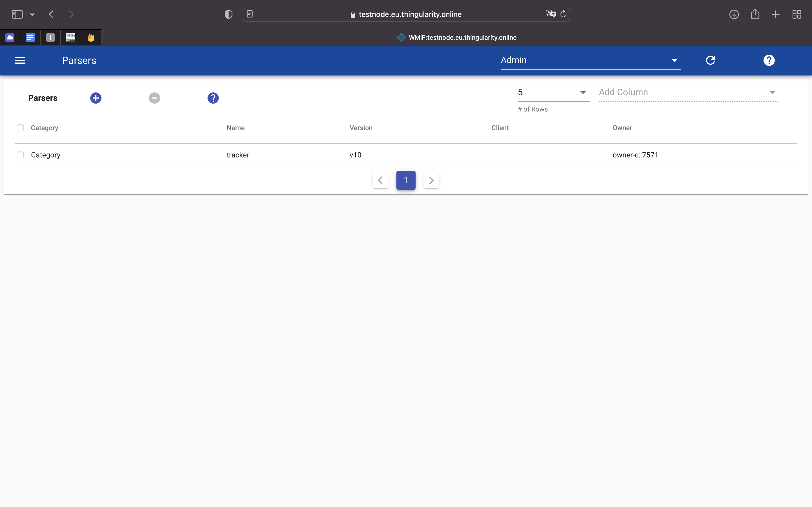Open the Parsers table help icon
812x507 pixels.
pyautogui.click(x=213, y=98)
